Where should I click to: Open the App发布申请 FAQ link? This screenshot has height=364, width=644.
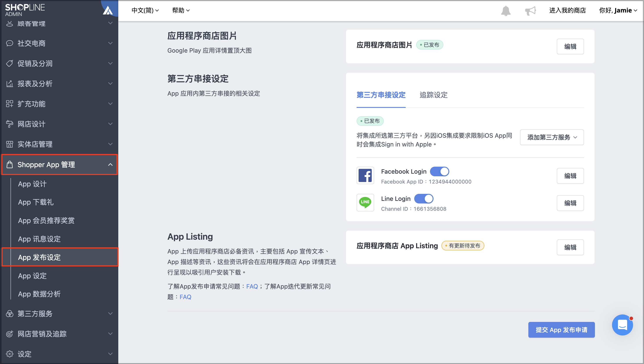point(252,286)
